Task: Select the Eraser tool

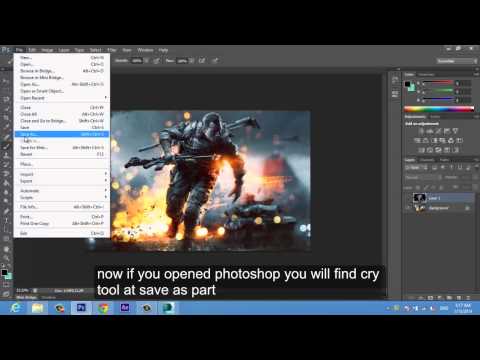Action: (x=6, y=173)
